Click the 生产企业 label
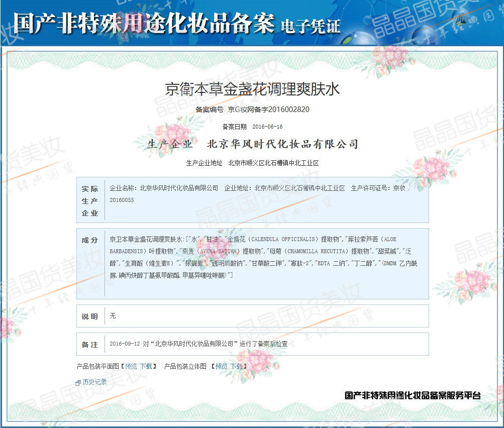504x428 pixels. tap(170, 144)
